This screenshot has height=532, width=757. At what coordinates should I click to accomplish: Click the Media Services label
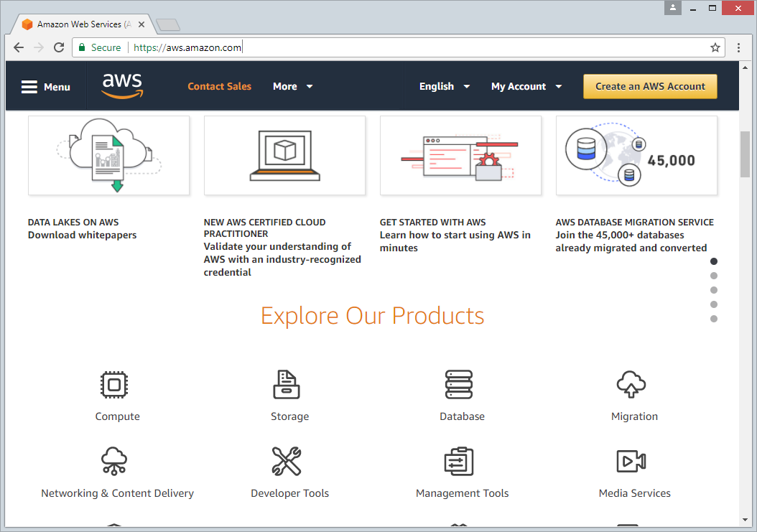[634, 493]
